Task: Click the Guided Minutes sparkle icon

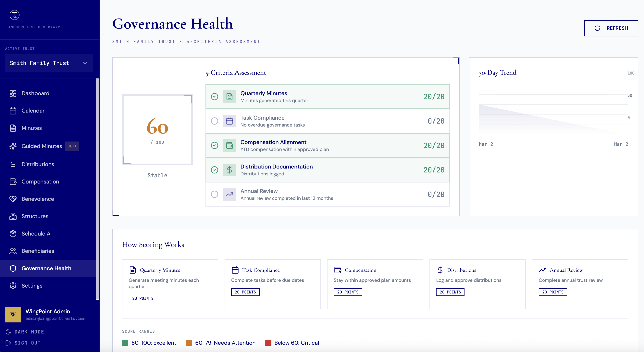Action: pyautogui.click(x=13, y=146)
